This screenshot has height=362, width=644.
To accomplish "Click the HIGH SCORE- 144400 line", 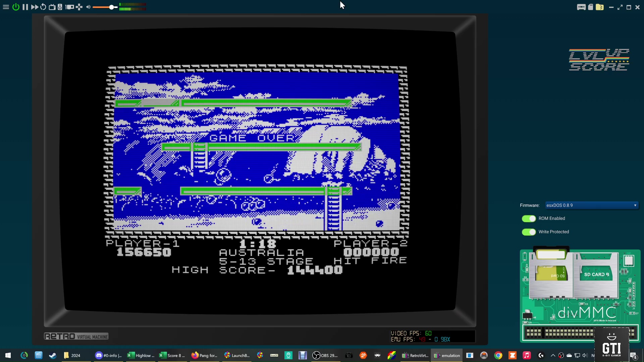I will pos(257,270).
